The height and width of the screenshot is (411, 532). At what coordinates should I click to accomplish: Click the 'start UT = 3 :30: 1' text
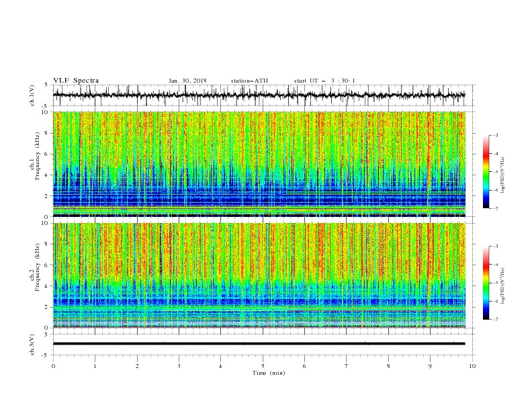(x=324, y=81)
